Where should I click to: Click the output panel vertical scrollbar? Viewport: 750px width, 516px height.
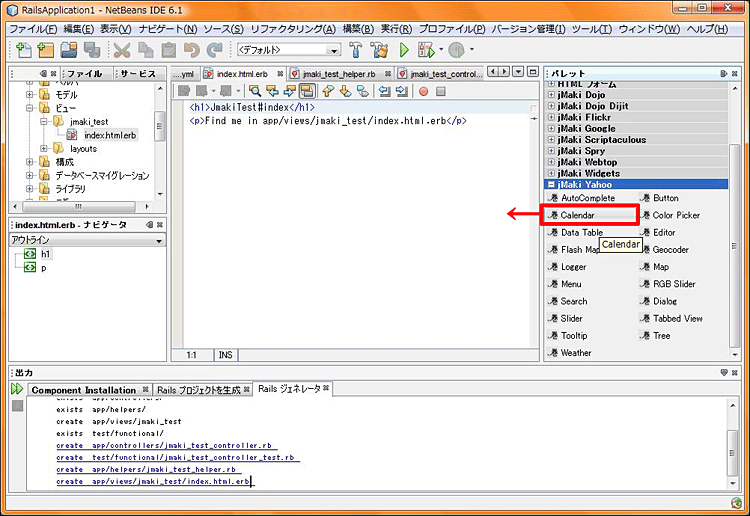[733, 452]
